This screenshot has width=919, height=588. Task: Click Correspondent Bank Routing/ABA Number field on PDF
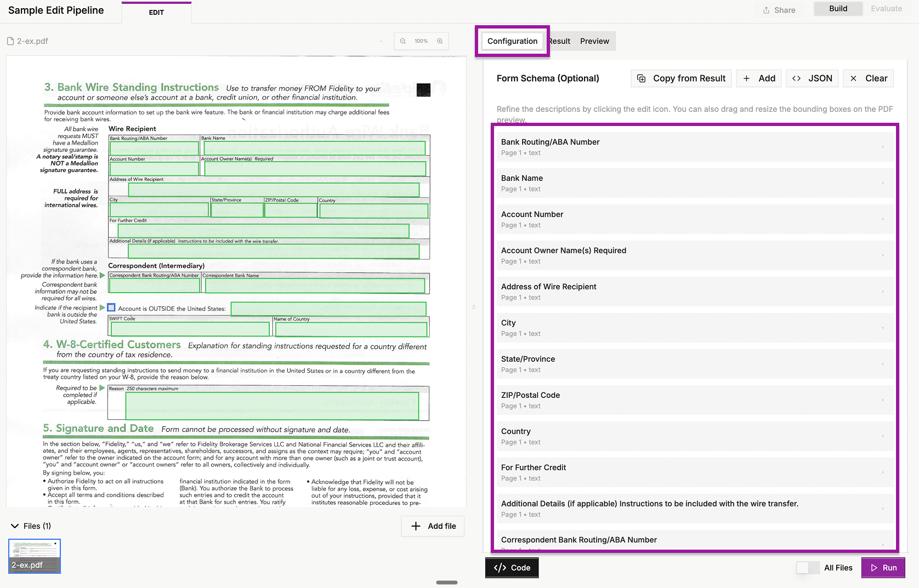coord(154,286)
